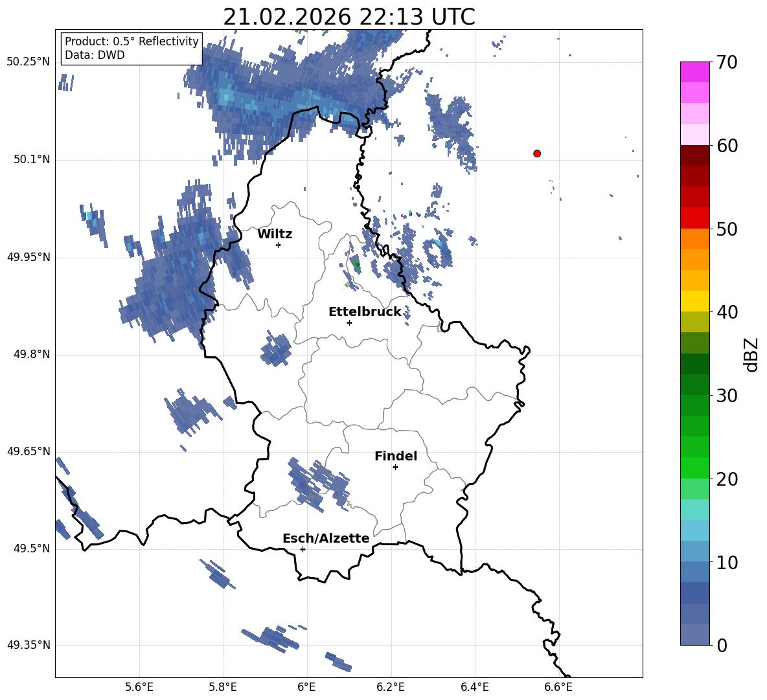This screenshot has height=700, width=767.
Task: Click the 49.8°N latitude label
Action: click(x=32, y=354)
